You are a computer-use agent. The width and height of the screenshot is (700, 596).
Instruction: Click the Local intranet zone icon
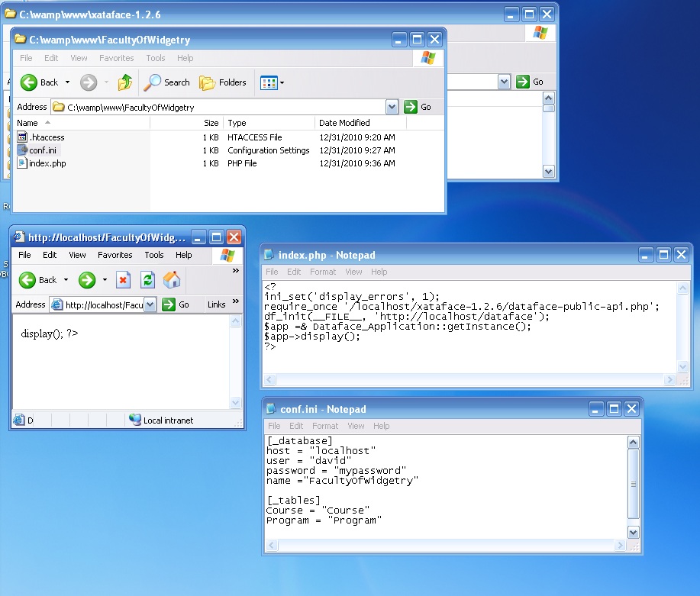pyautogui.click(x=135, y=420)
